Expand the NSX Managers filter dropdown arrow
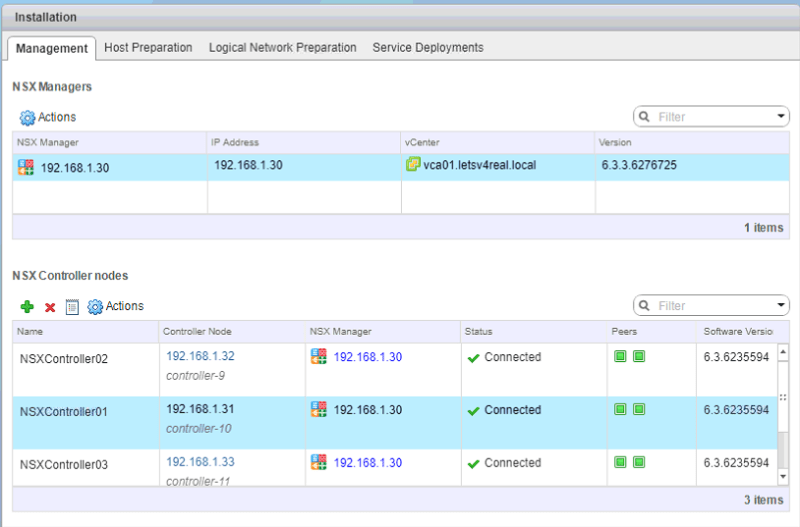 [x=781, y=117]
